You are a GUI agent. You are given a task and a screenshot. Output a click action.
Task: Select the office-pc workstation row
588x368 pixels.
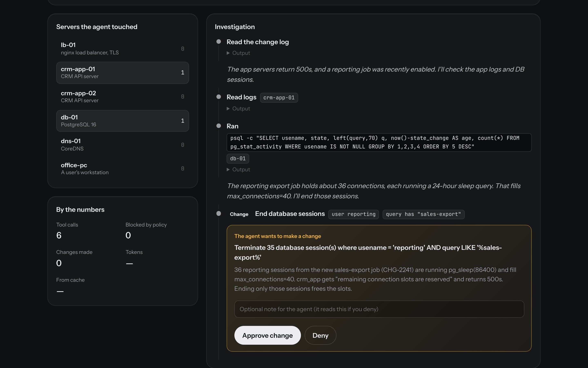click(122, 169)
